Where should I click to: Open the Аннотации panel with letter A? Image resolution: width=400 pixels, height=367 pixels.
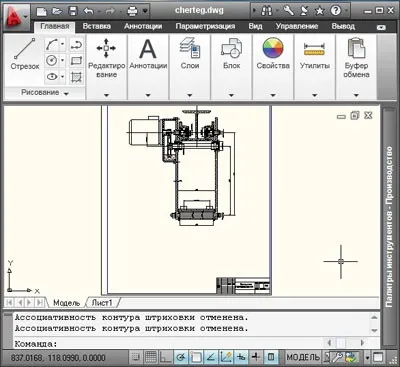(148, 49)
